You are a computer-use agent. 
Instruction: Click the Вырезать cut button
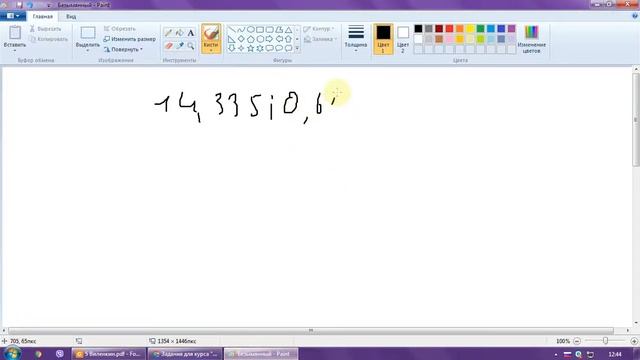(45, 29)
